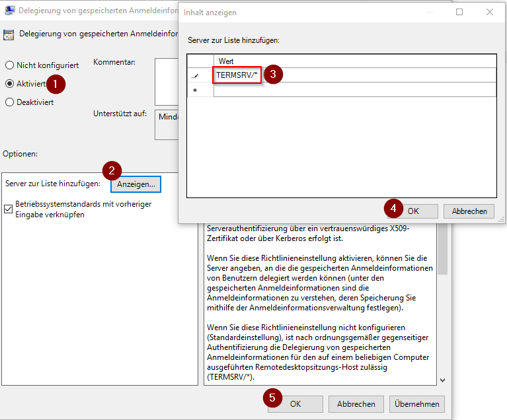Click Abbrechen in the Inhalt anzeigen dialog

tap(469, 211)
